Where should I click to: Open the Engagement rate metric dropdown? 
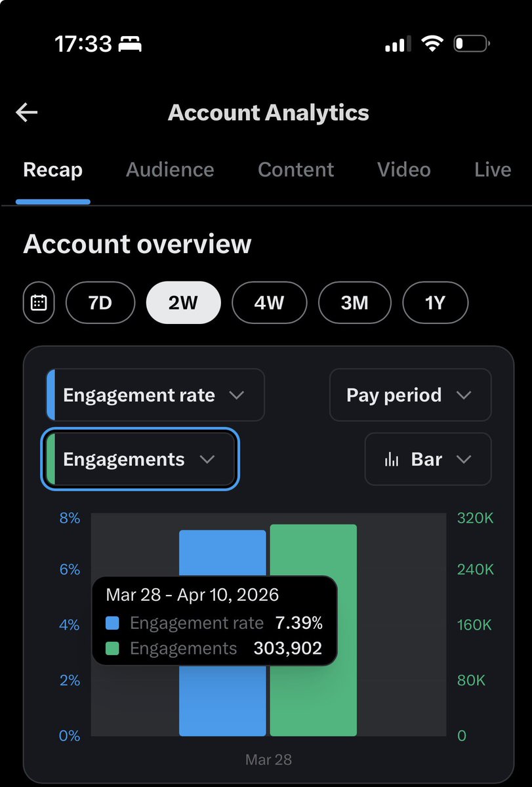click(x=155, y=395)
